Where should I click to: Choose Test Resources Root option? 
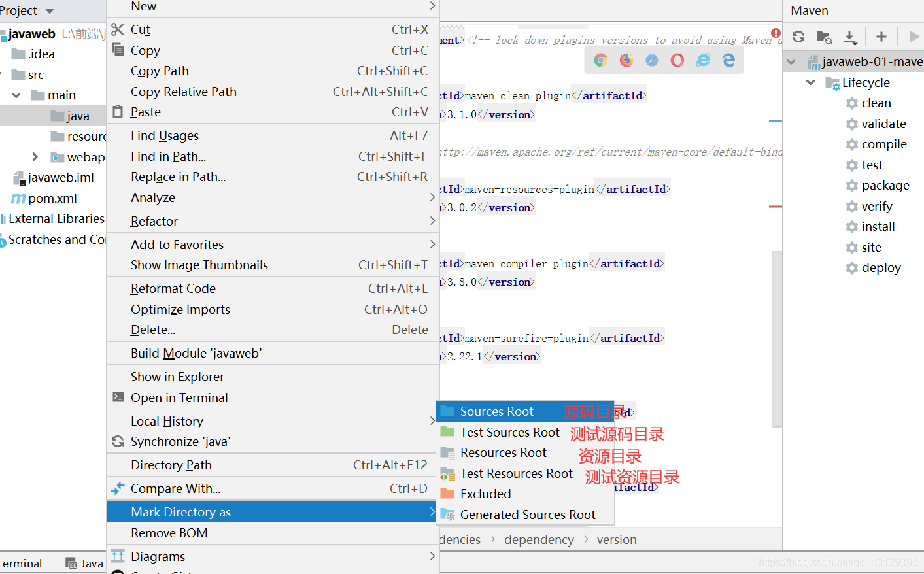click(x=525, y=473)
